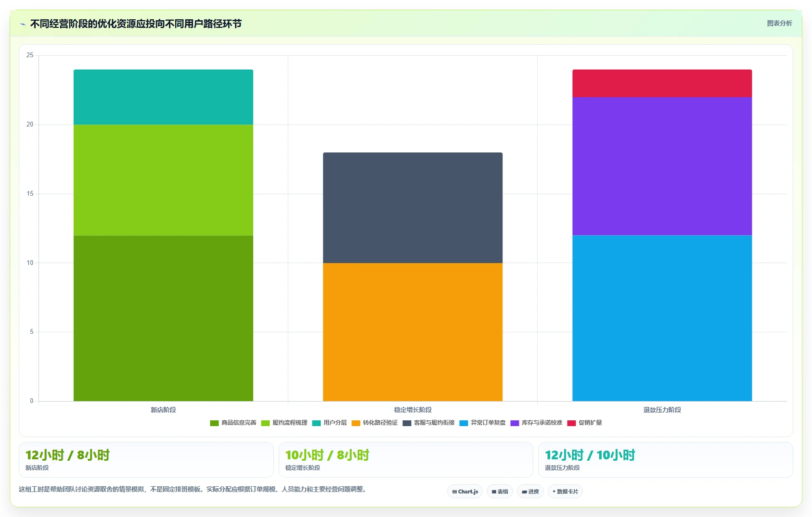Click the 表格 tag
The width and height of the screenshot is (812, 517).
point(500,492)
